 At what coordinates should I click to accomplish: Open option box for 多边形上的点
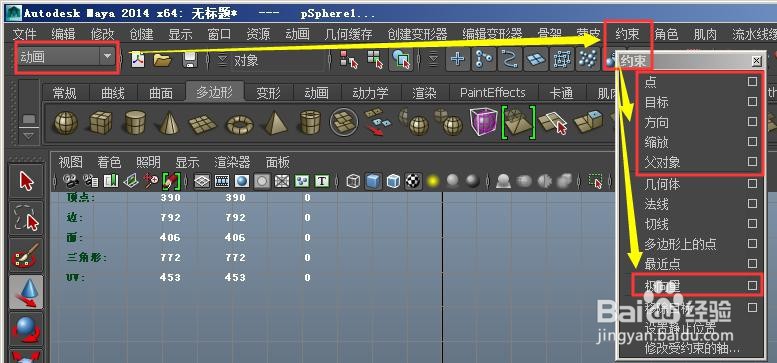(x=752, y=244)
